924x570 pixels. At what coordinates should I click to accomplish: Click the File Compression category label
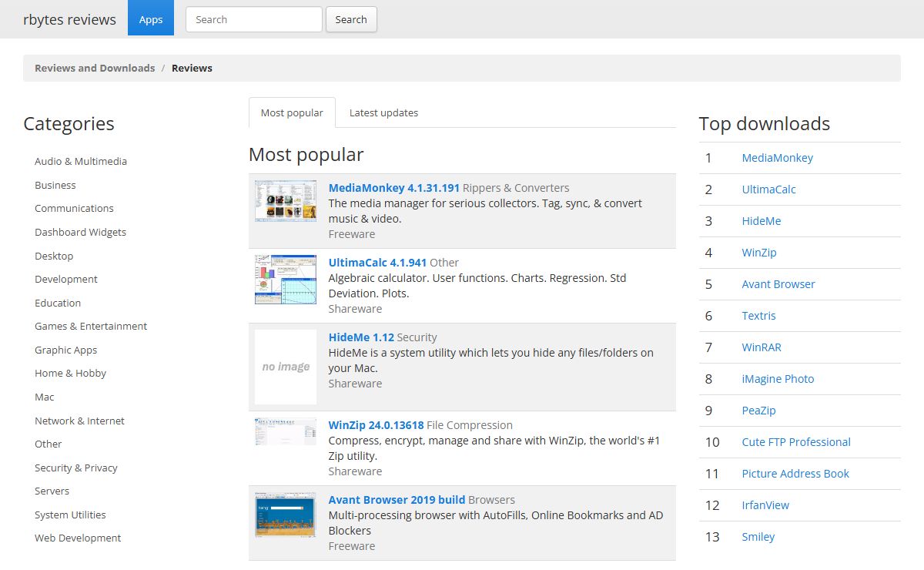click(470, 425)
